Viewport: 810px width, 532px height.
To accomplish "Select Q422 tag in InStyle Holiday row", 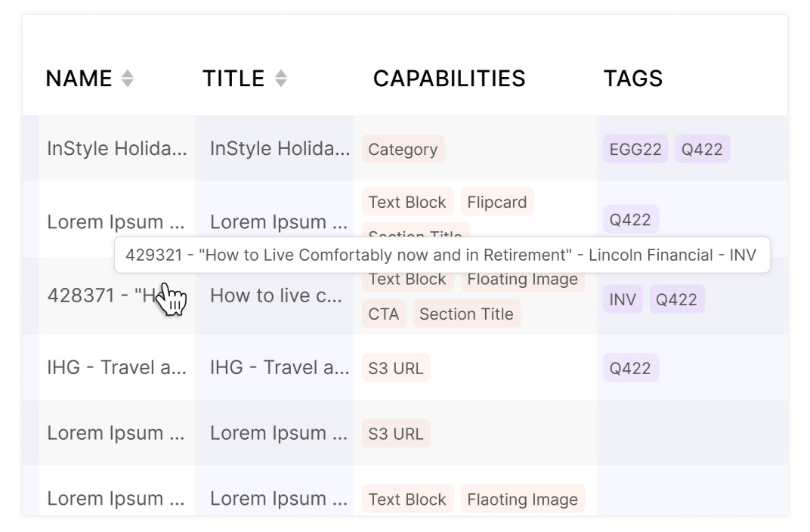I will pos(702,150).
